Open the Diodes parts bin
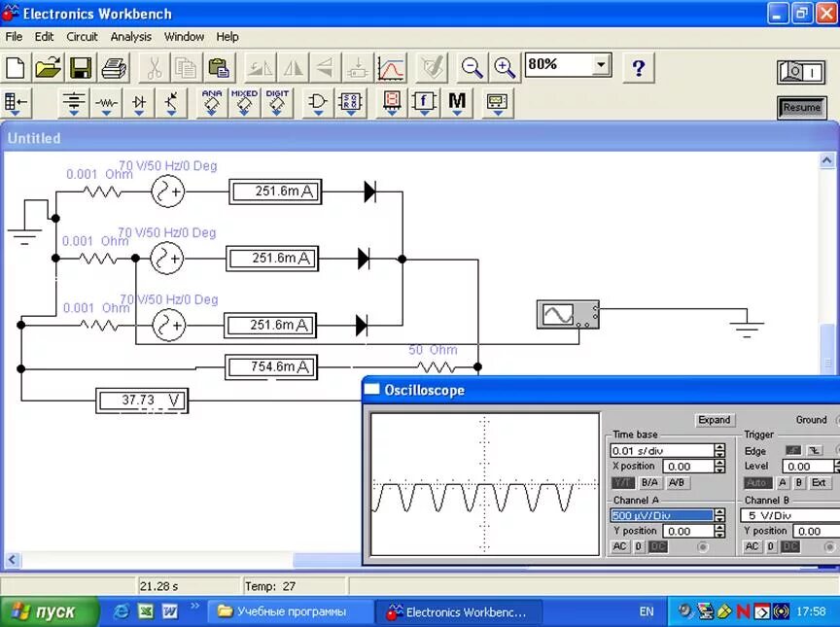Screen dimensions: 840x627 coord(139,103)
